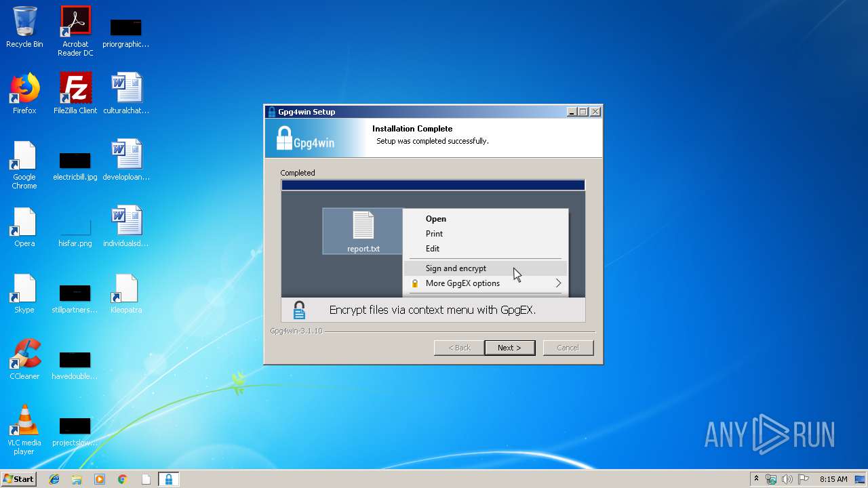Open Skype desktop shortcut

coord(24,293)
